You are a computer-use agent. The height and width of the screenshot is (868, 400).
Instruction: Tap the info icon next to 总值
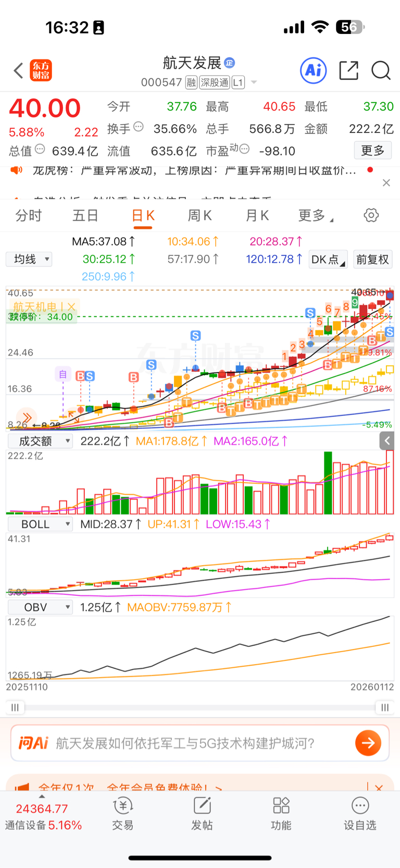(40, 150)
